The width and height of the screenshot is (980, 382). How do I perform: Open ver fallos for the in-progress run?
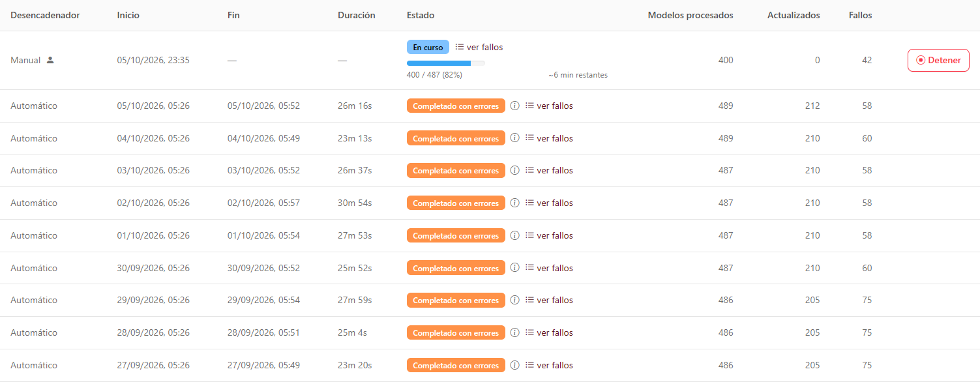click(479, 47)
